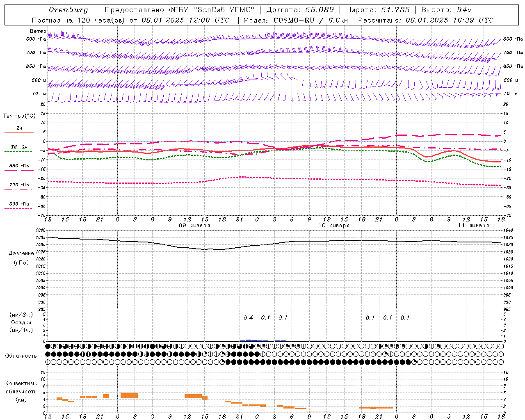Image resolution: width=525 pixels, height=420 pixels.
Task: Select the ФГБУ "ЗапСиб УГМС" provider text
Action: click(212, 10)
